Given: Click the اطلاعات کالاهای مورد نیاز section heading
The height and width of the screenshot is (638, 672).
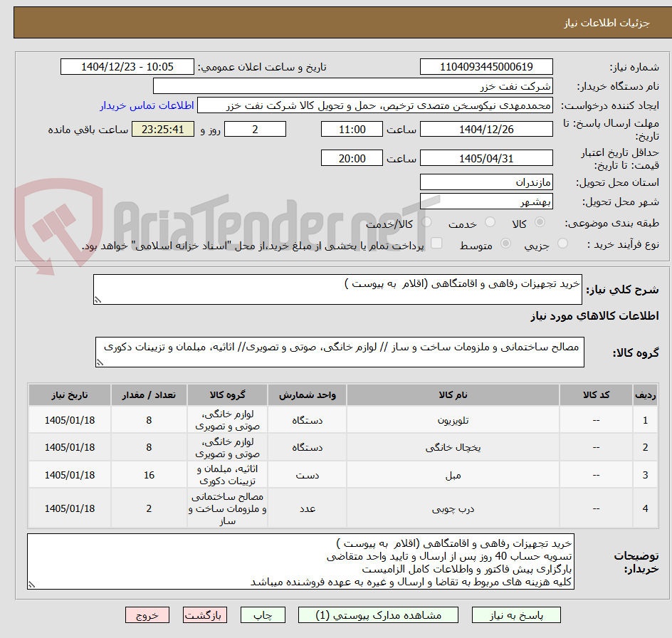Looking at the screenshot, I should tap(594, 316).
